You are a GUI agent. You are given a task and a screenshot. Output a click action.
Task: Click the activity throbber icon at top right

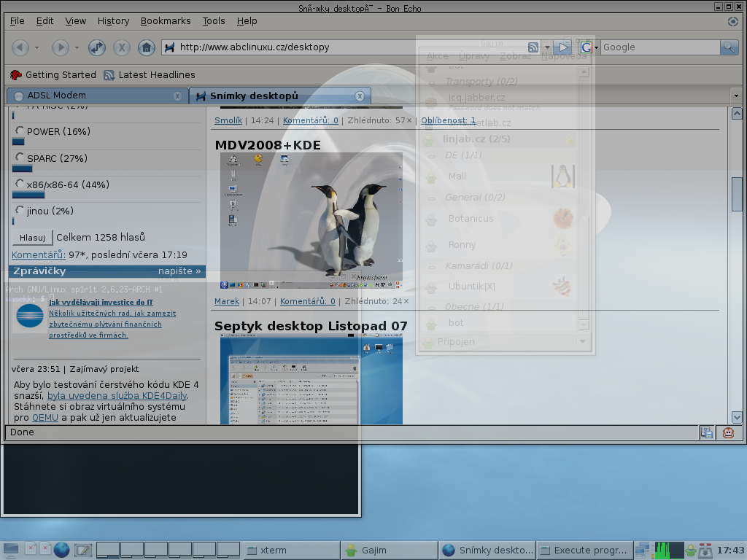click(x=732, y=21)
